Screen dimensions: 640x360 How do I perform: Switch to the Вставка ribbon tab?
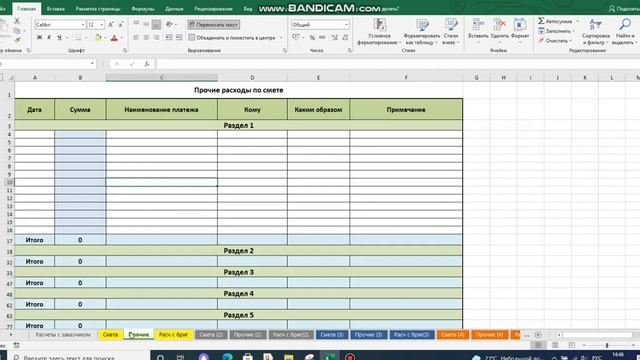tap(56, 9)
